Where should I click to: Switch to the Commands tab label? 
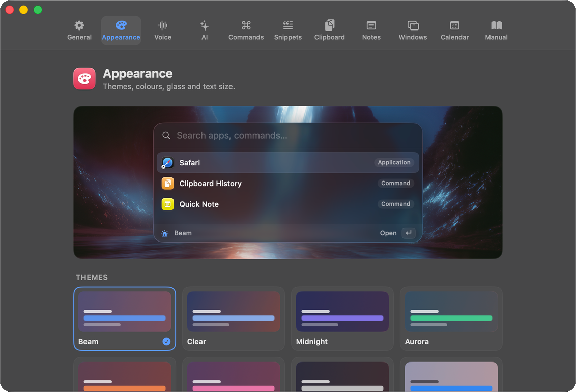pyautogui.click(x=246, y=37)
